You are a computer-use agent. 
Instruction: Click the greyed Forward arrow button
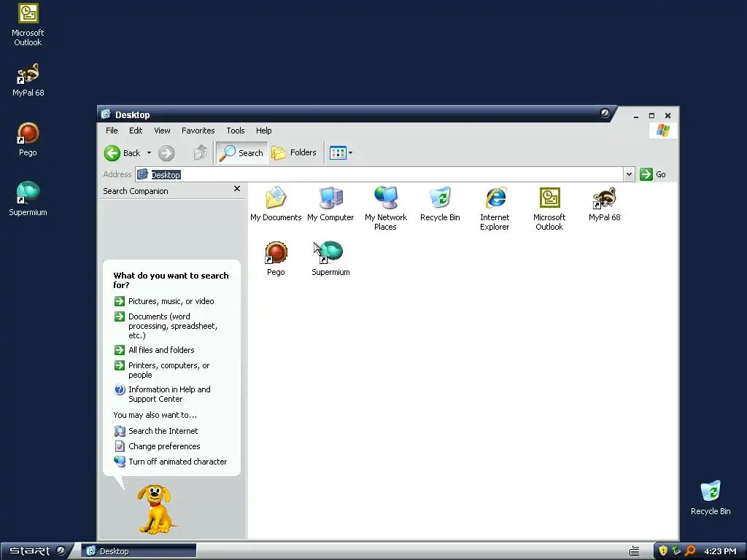[166, 153]
